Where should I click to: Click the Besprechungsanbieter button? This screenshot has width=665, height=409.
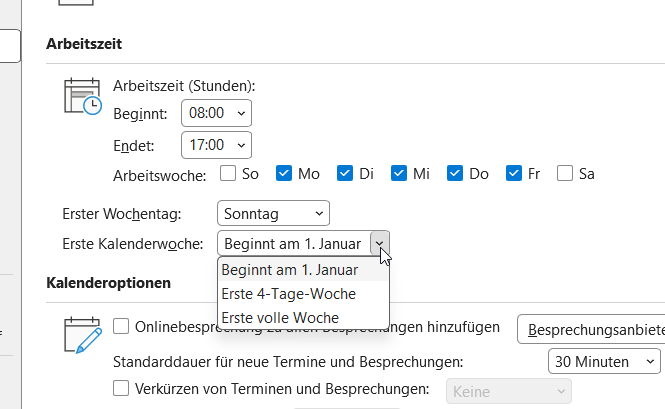[591, 329]
